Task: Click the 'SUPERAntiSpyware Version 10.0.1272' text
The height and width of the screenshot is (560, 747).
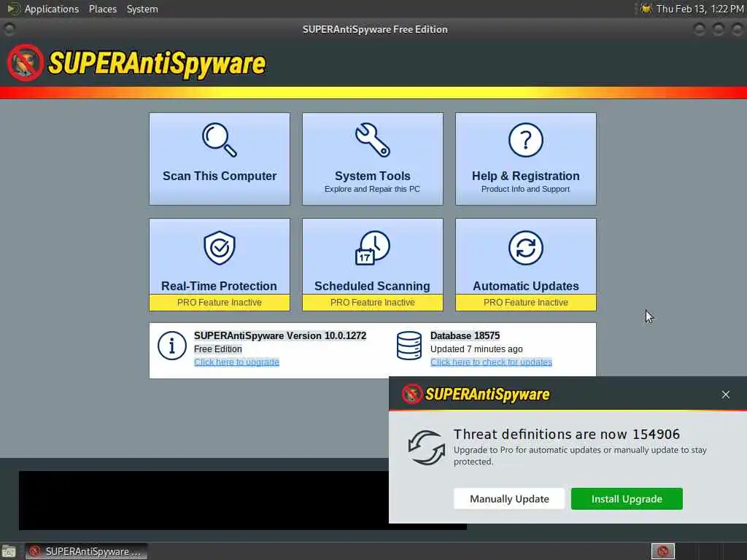Action: (x=280, y=335)
